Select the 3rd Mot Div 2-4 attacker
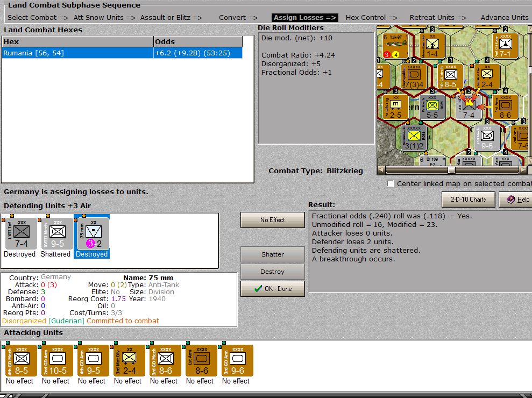Screen dimensions: 532x398 click(x=129, y=360)
